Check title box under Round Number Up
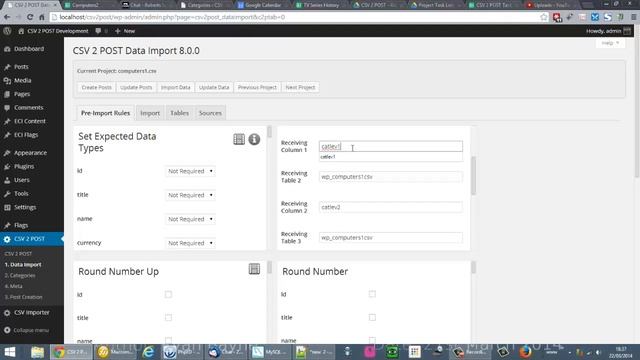The height and width of the screenshot is (360, 640). point(168,318)
